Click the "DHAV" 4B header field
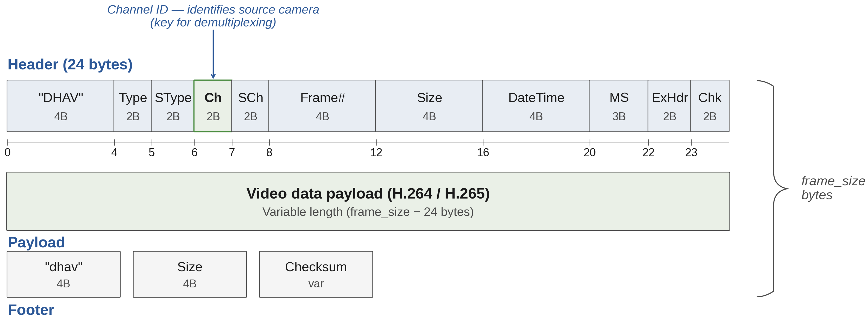 click(61, 106)
